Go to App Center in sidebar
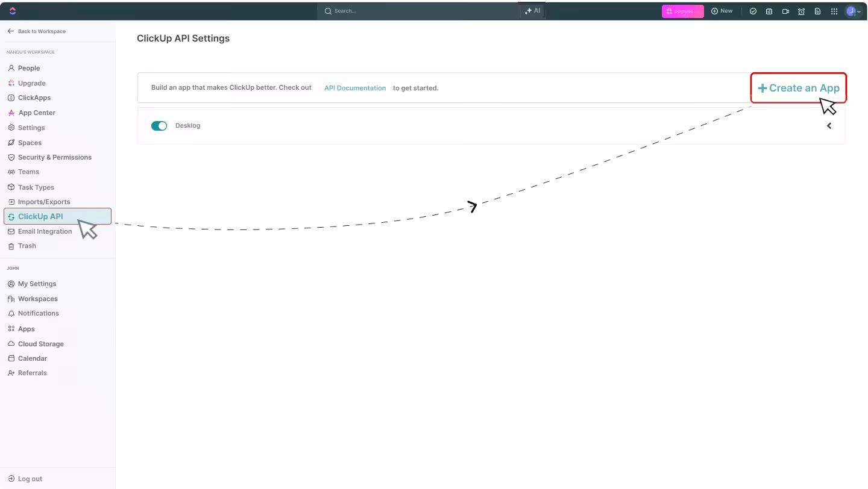The height and width of the screenshot is (489, 868). [37, 113]
